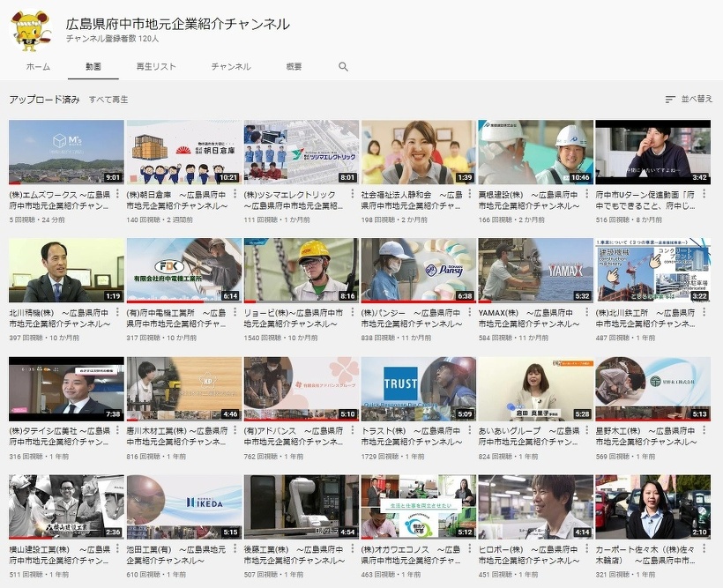Click the すべて再生 play all link

tap(108, 100)
